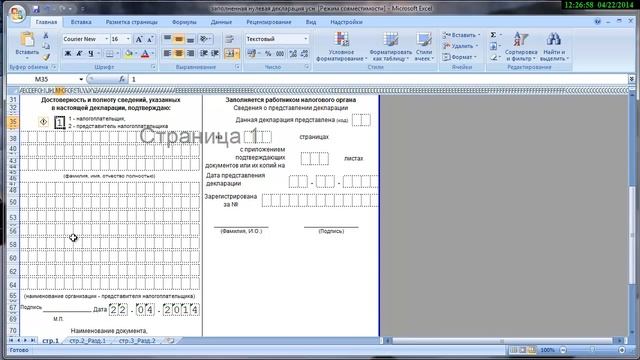The image size is (640, 360).
Task: Toggle merge and center cells
Action: (x=229, y=53)
